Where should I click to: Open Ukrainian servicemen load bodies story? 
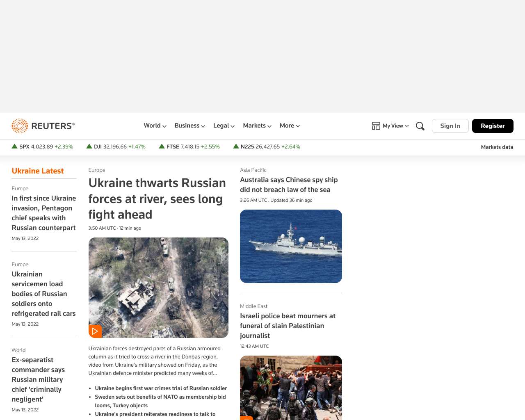coord(44,294)
